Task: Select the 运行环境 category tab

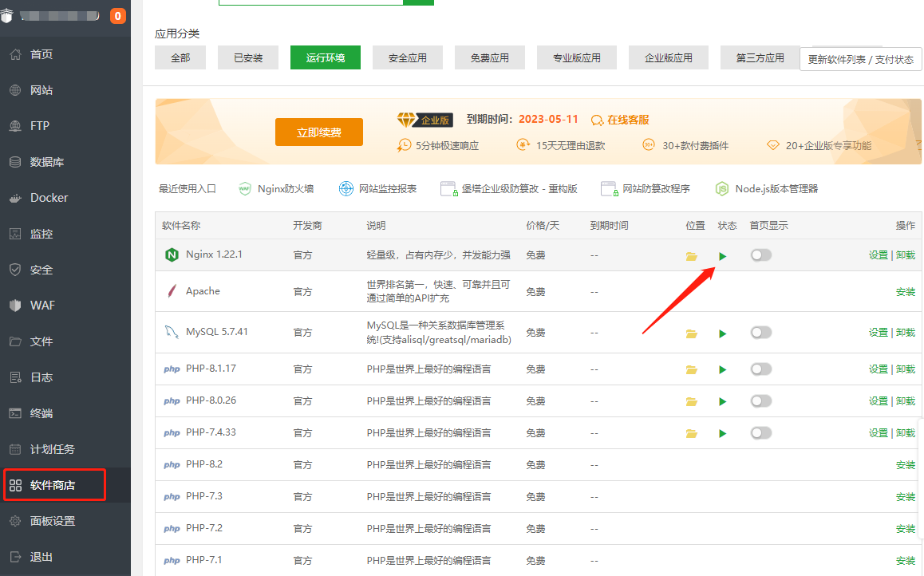Action: 326,57
